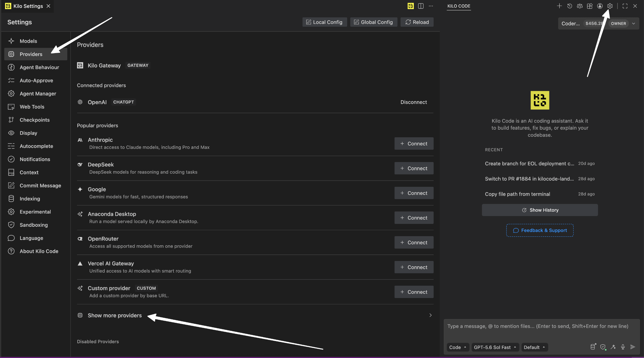Expand Show more providers row

click(x=255, y=315)
